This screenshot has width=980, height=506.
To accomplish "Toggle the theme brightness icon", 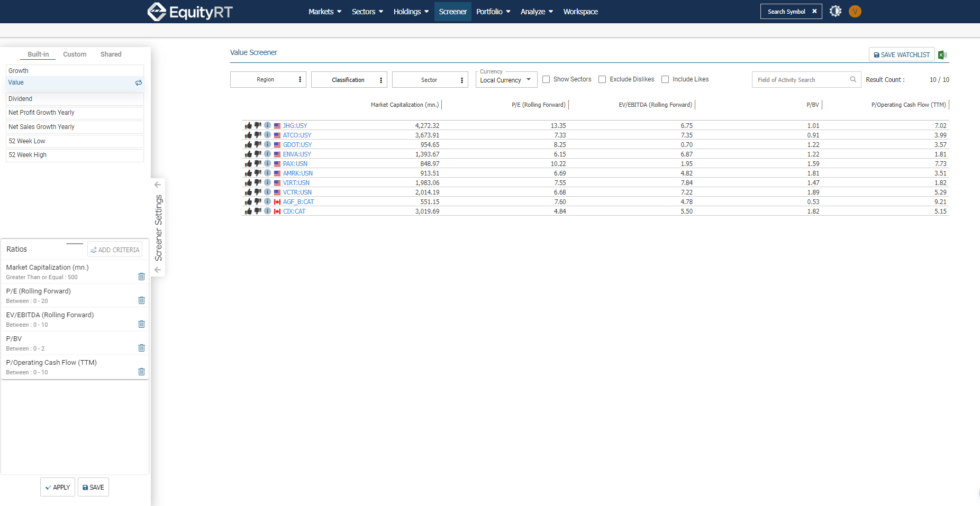I will [835, 11].
